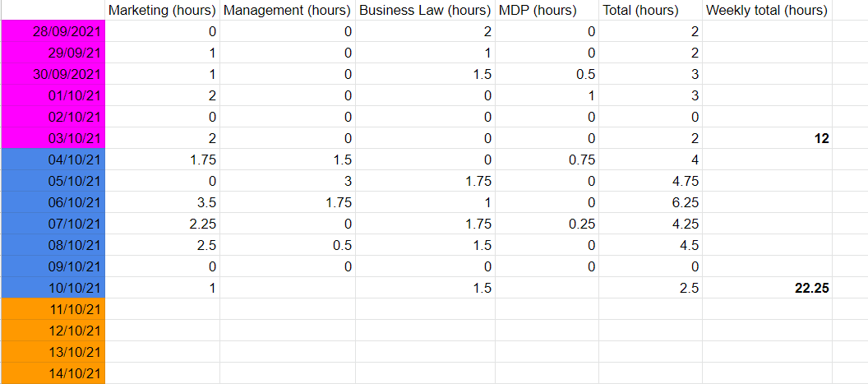The width and height of the screenshot is (868, 384).
Task: Click the date cell 06/10/21
Action: (x=53, y=202)
